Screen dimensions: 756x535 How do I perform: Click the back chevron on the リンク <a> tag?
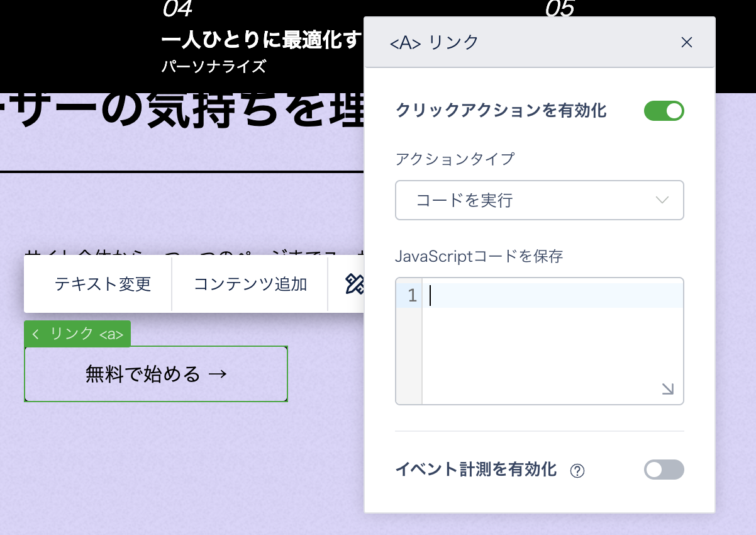coord(35,334)
